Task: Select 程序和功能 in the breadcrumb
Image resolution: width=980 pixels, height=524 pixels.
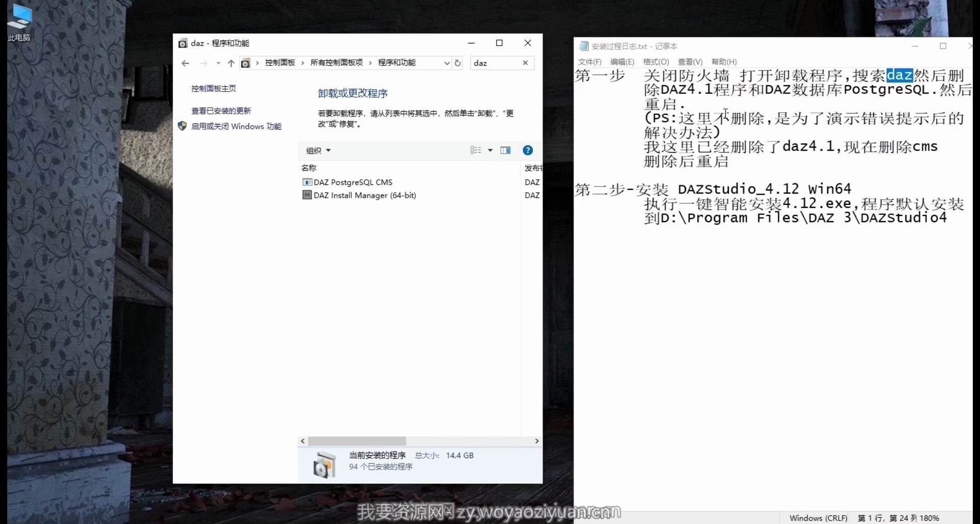Action: (x=397, y=63)
